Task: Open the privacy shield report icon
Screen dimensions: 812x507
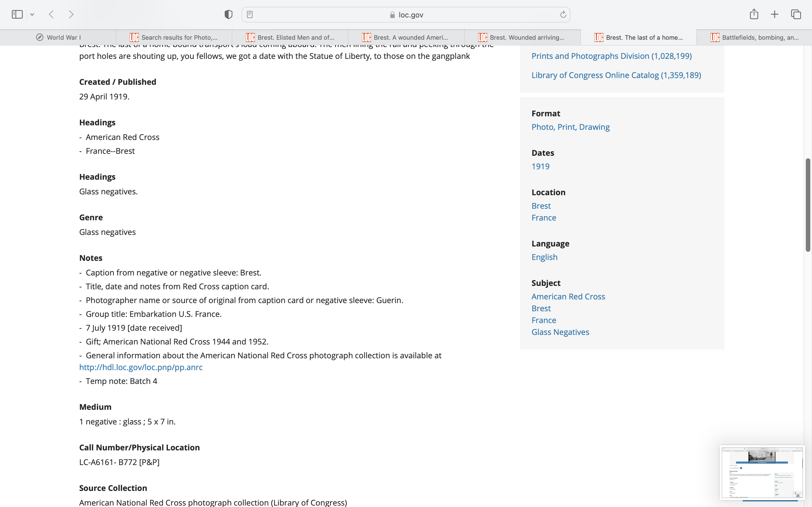Action: click(228, 14)
